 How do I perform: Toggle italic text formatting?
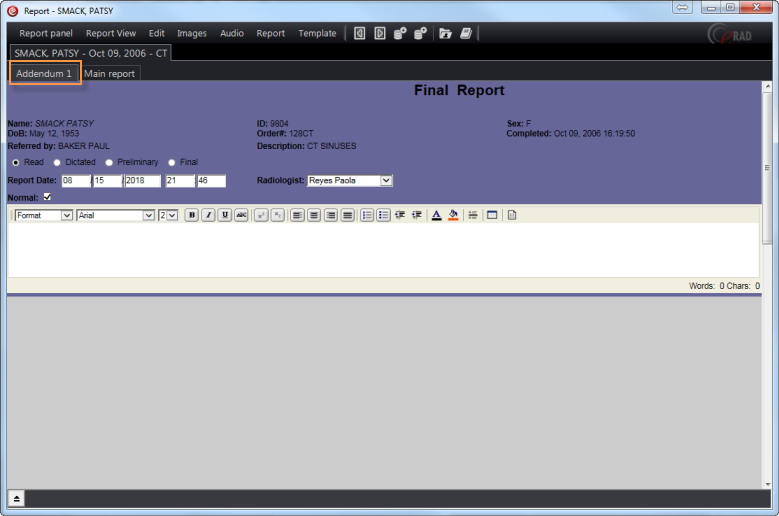coord(208,215)
